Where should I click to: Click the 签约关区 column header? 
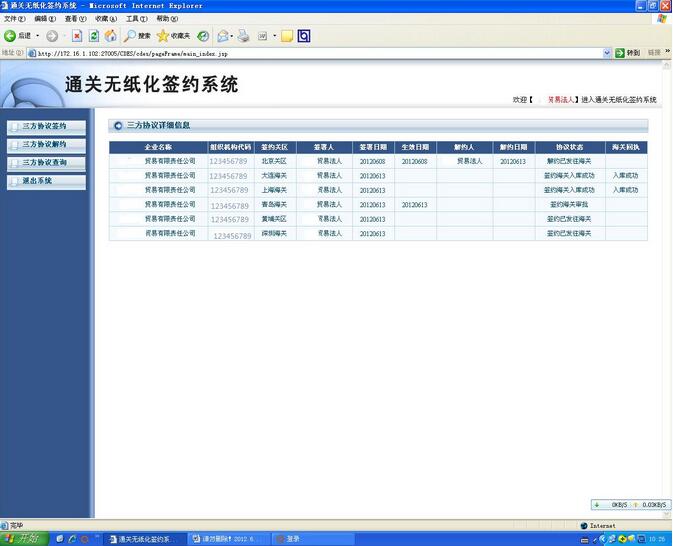pyautogui.click(x=275, y=147)
